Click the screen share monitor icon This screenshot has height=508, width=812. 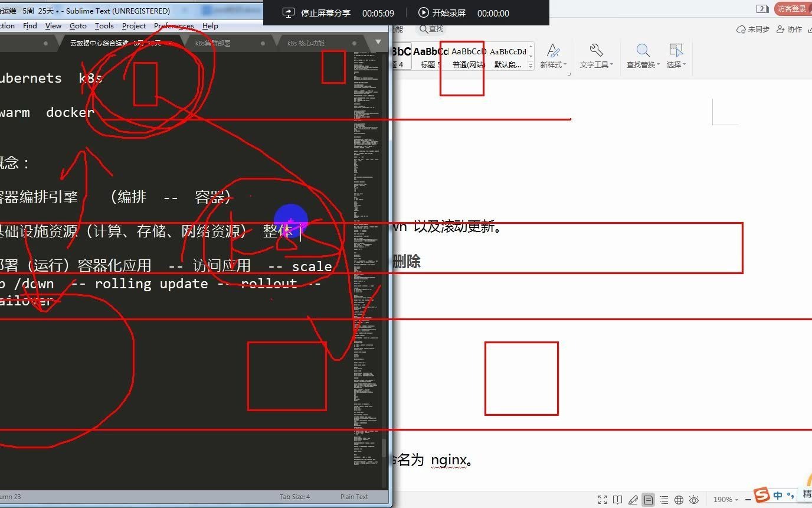pos(288,13)
